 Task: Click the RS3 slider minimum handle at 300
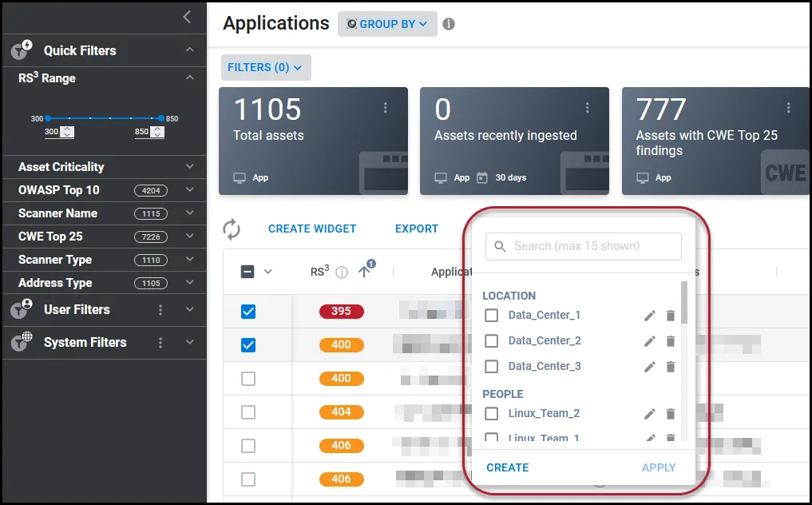(x=48, y=118)
